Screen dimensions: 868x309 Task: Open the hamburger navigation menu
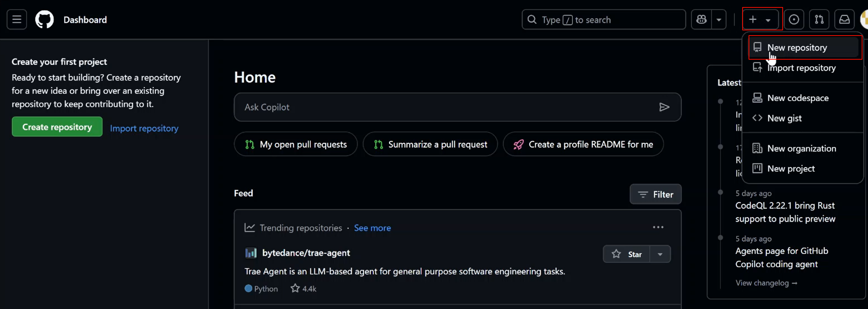17,19
